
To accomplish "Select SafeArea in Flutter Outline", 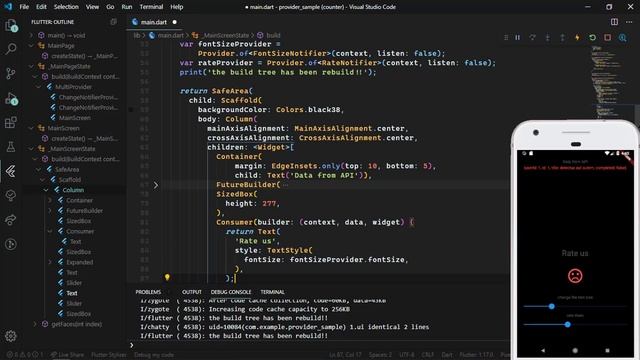I will coord(67,169).
